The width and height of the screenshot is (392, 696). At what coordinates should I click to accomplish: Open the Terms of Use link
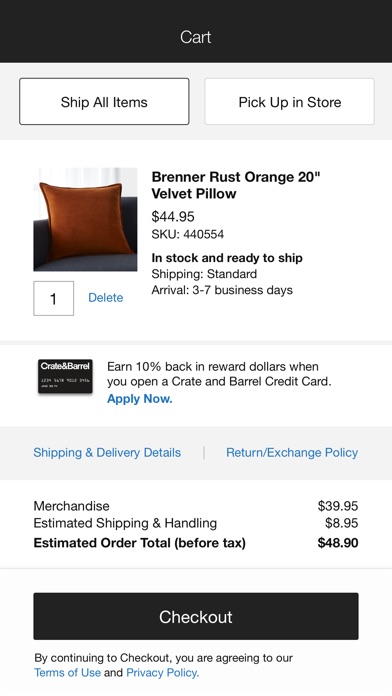[67, 672]
